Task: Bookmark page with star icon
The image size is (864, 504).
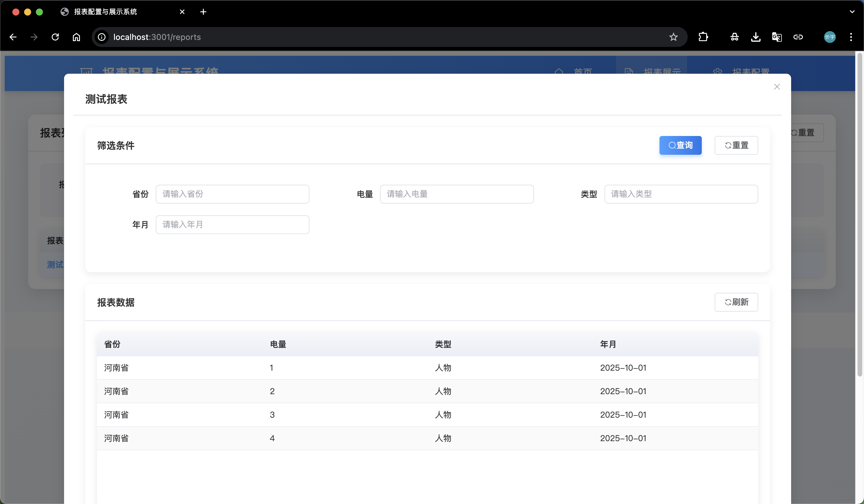Action: coord(673,37)
